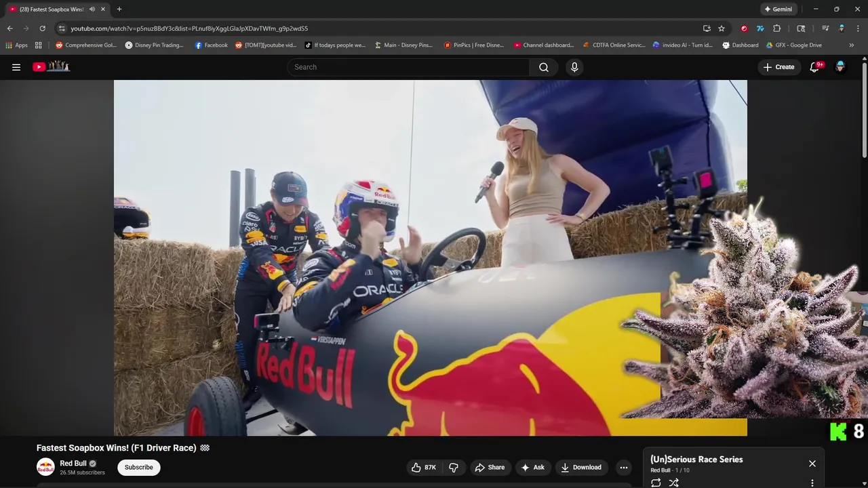Download the video
The width and height of the screenshot is (868, 488).
pos(581,468)
